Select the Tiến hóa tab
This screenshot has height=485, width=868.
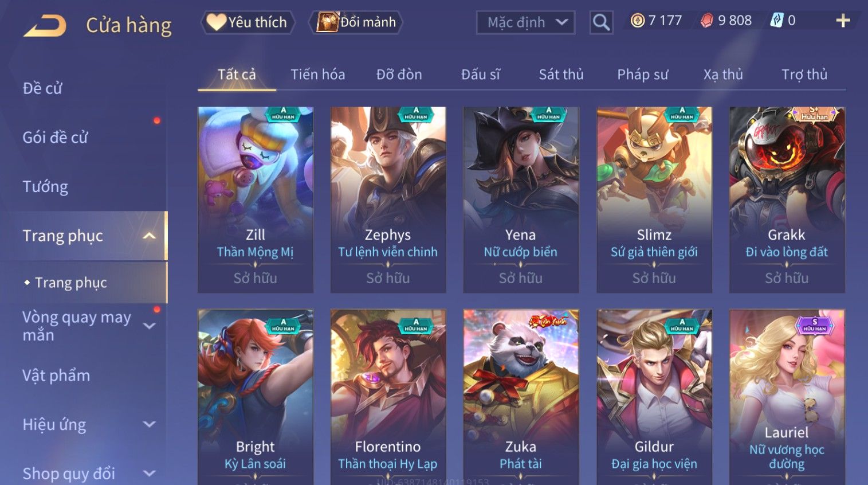(317, 75)
